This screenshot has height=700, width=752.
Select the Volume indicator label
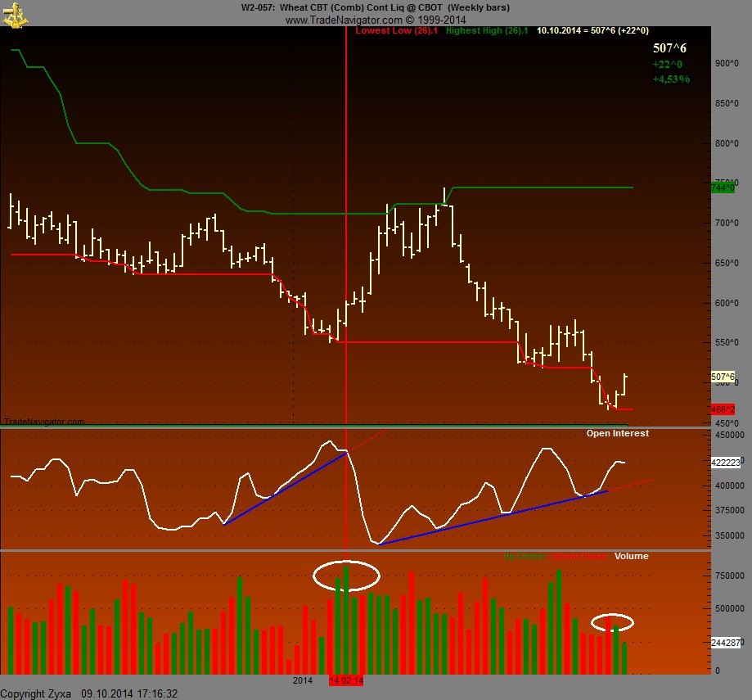tap(631, 556)
